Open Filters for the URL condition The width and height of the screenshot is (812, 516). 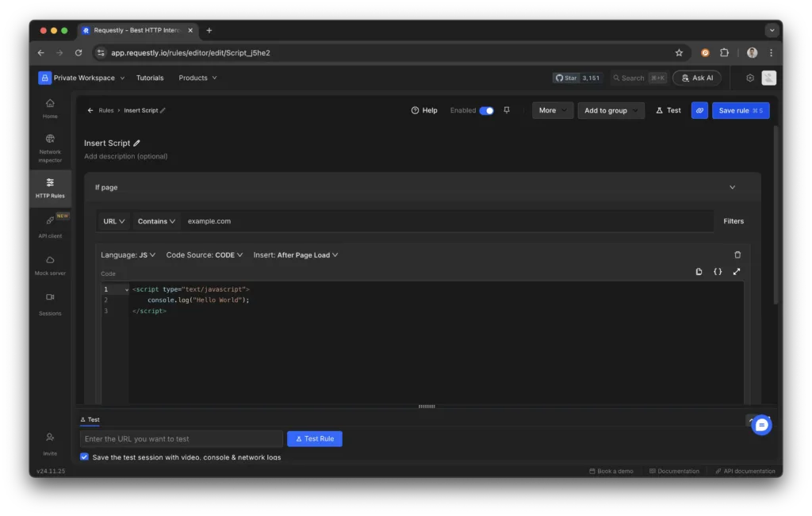[x=733, y=221]
